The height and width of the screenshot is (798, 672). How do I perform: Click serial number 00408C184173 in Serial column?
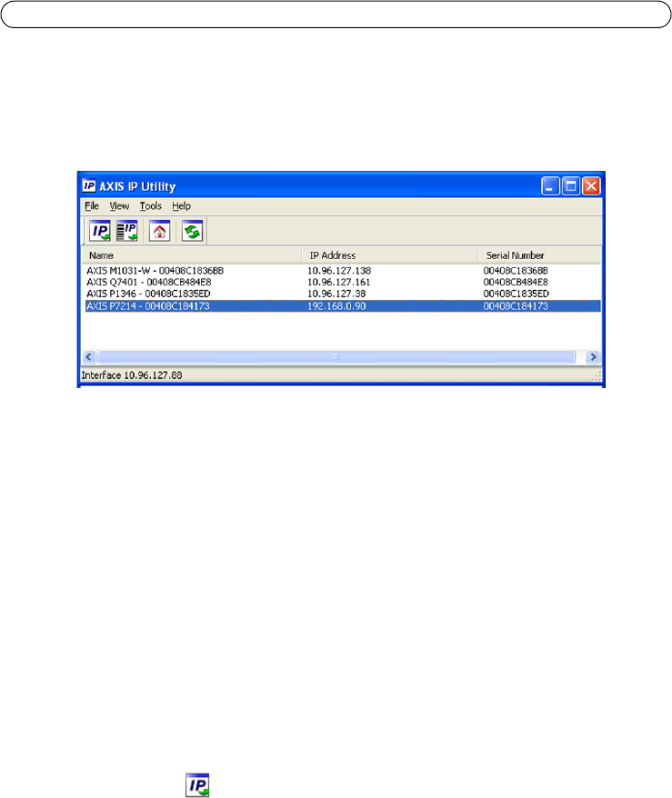[x=516, y=306]
